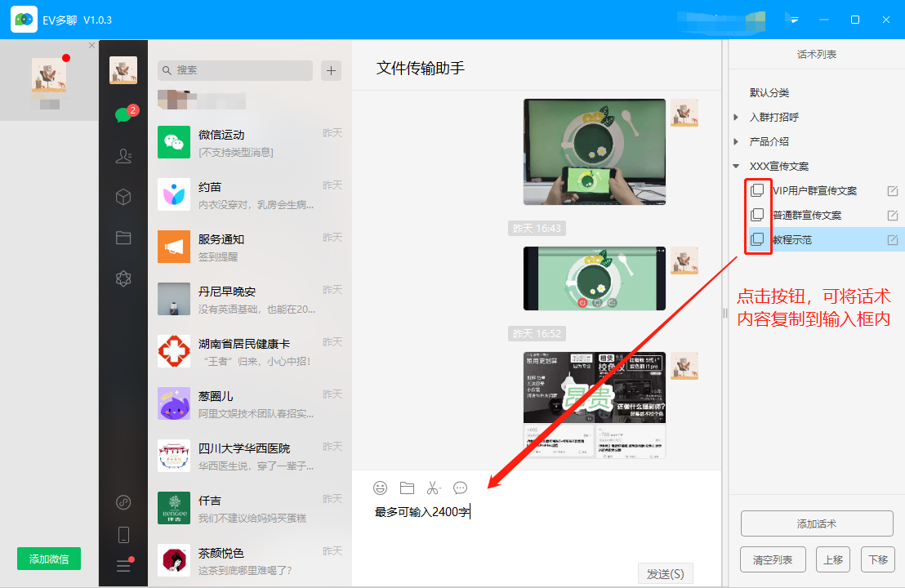This screenshot has width=905, height=588.
Task: Open the emoji picker above input box
Action: [380, 488]
